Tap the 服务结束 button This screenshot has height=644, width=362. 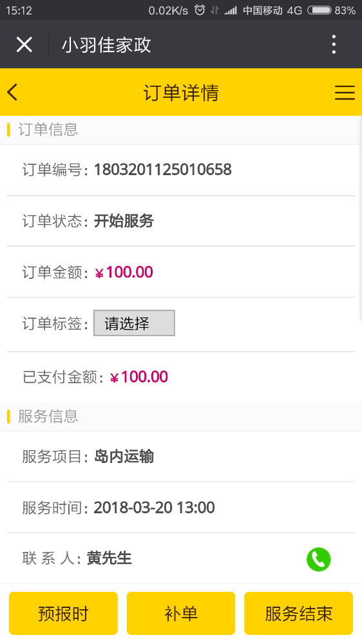(299, 613)
